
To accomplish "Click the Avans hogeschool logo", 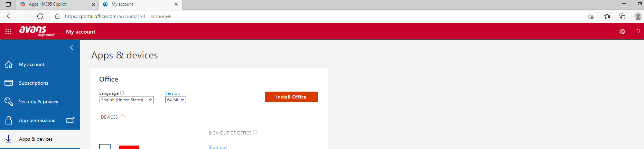I will pos(37,31).
